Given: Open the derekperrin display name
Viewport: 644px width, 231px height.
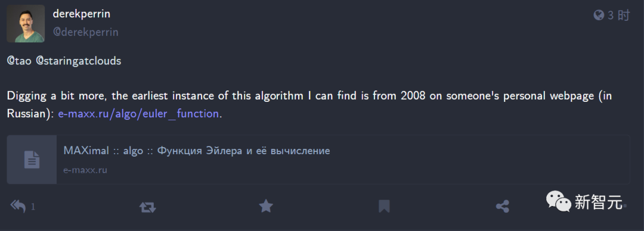Looking at the screenshot, I should pos(81,14).
